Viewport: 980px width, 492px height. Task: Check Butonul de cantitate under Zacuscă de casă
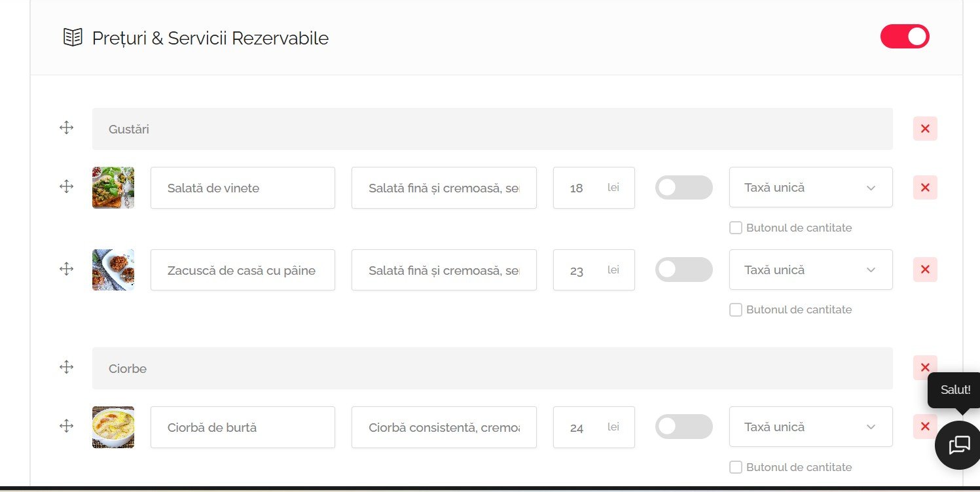pyautogui.click(x=735, y=309)
